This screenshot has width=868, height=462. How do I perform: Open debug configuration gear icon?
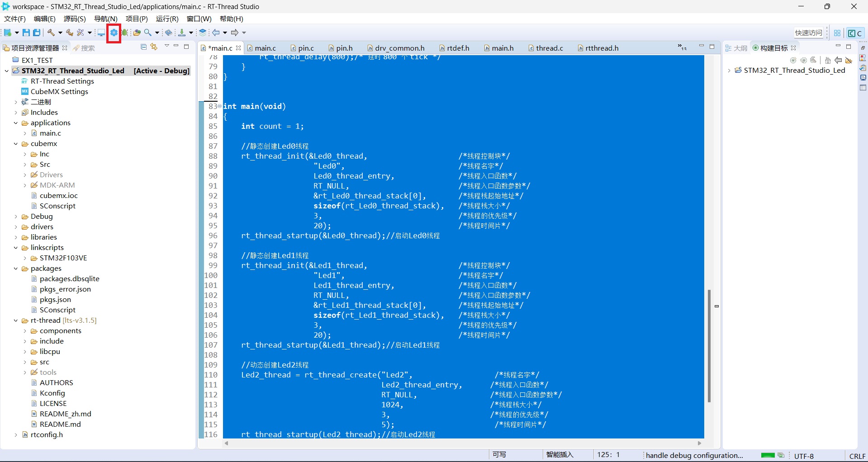[114, 33]
